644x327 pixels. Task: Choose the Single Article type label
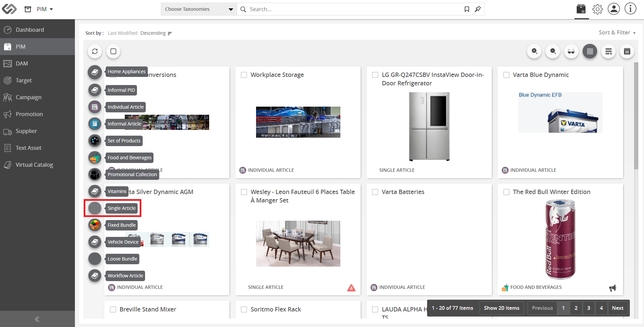121,208
